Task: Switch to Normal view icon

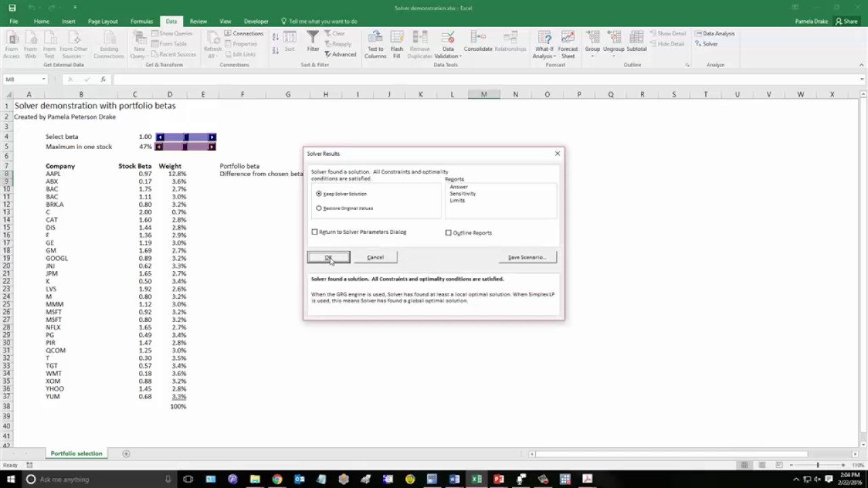Action: point(745,465)
